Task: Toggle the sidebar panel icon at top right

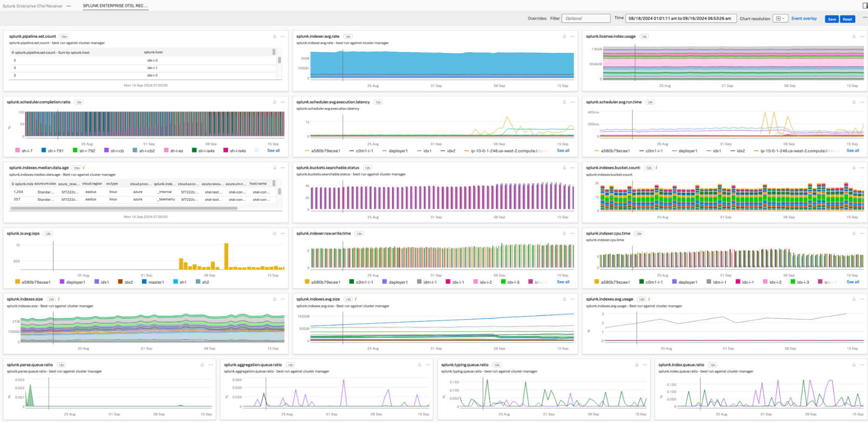Action: tap(865, 6)
